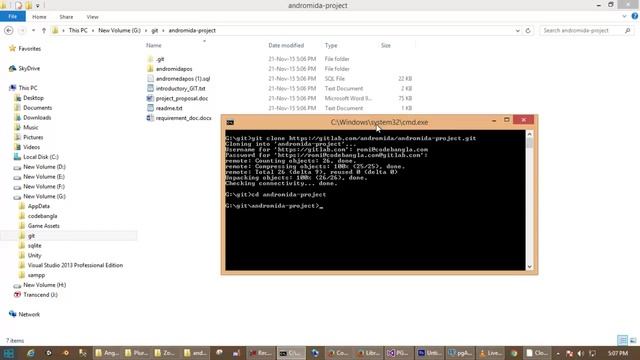
Task: Select the Unity folder in the sidebar
Action: click(34, 256)
